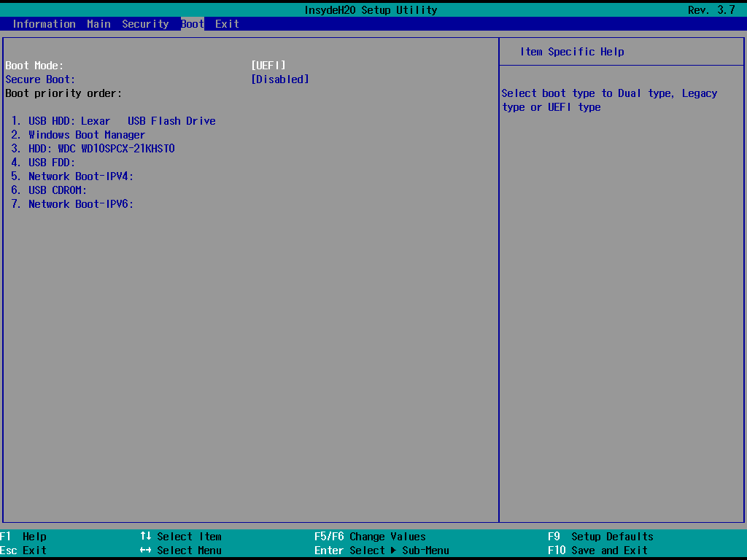
Task: Open the Information tab
Action: [x=44, y=24]
